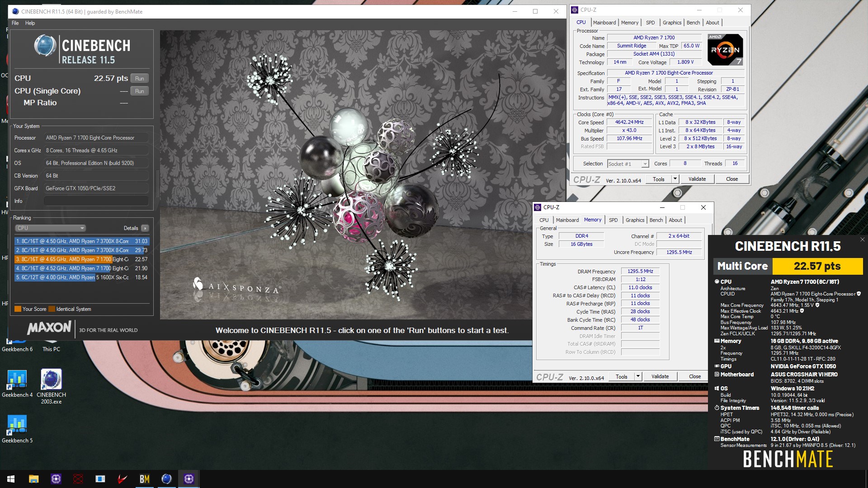
Task: Click the Cinebench panel splitter grip
Action: click(157, 183)
